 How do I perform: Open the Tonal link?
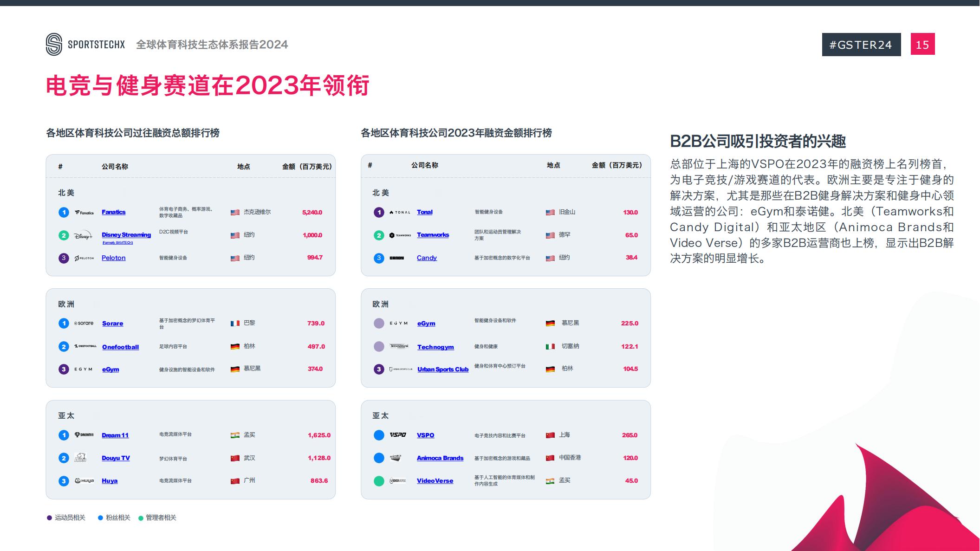point(425,212)
